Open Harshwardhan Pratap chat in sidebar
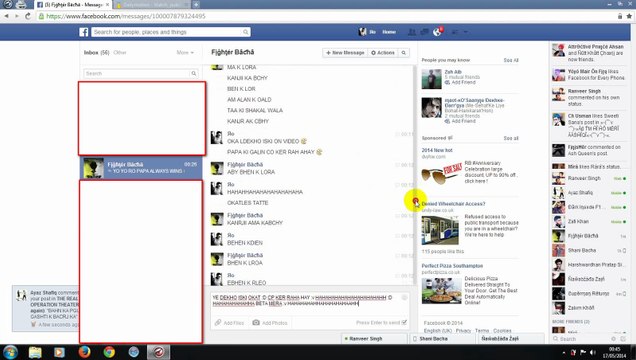The width and height of the screenshot is (636, 360). [x=590, y=265]
